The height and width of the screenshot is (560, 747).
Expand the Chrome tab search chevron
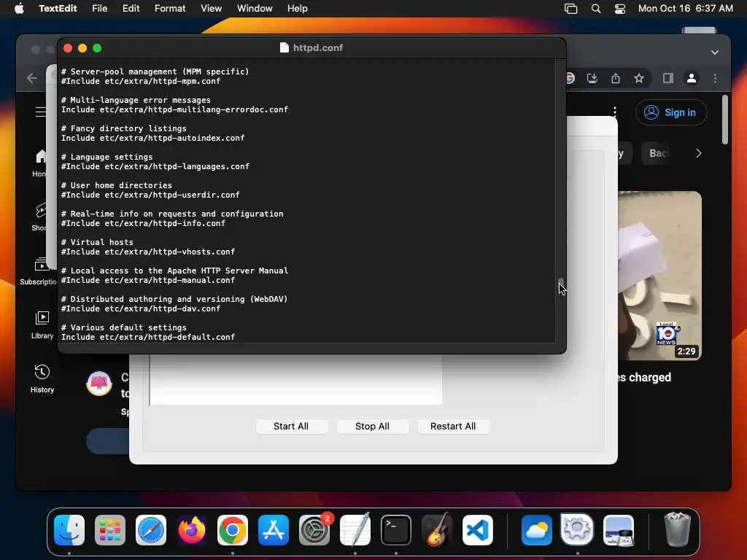click(x=715, y=52)
